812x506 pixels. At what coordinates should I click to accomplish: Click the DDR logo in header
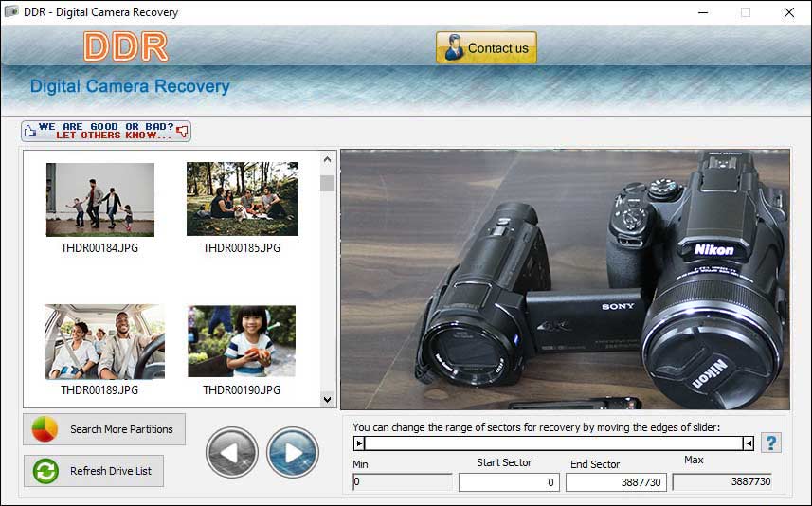pos(126,46)
